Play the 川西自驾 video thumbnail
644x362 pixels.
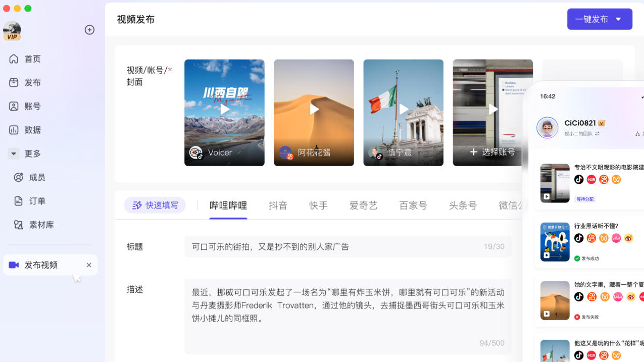(x=224, y=109)
